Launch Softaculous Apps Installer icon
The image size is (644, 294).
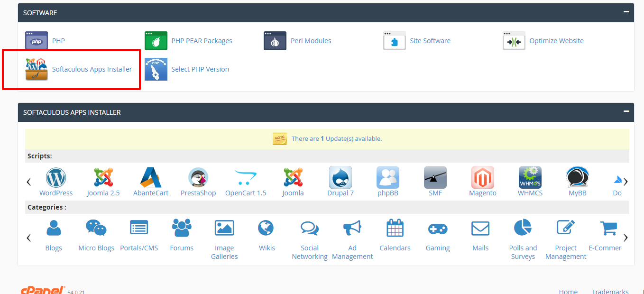click(37, 69)
